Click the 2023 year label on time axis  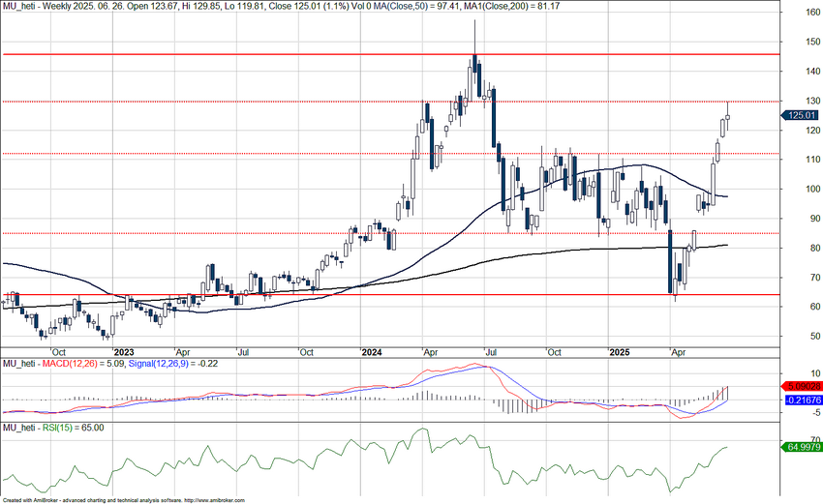[x=123, y=352]
